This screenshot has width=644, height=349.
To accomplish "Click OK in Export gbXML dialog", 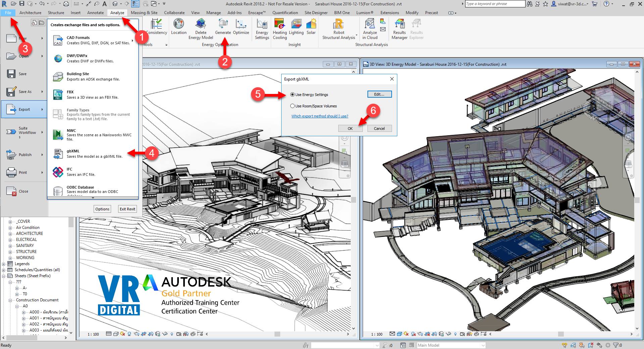I will pos(350,129).
